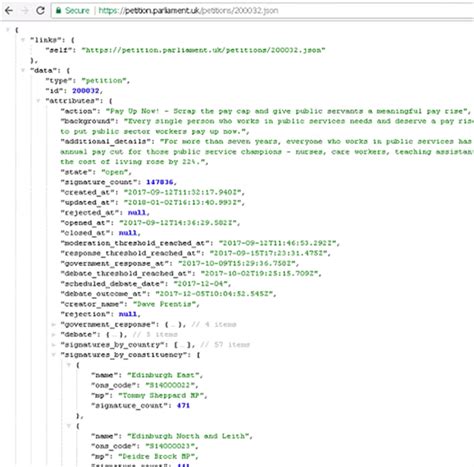Screen dimensions: 474x467
Task: Go back to the previous page
Action: (9, 11)
